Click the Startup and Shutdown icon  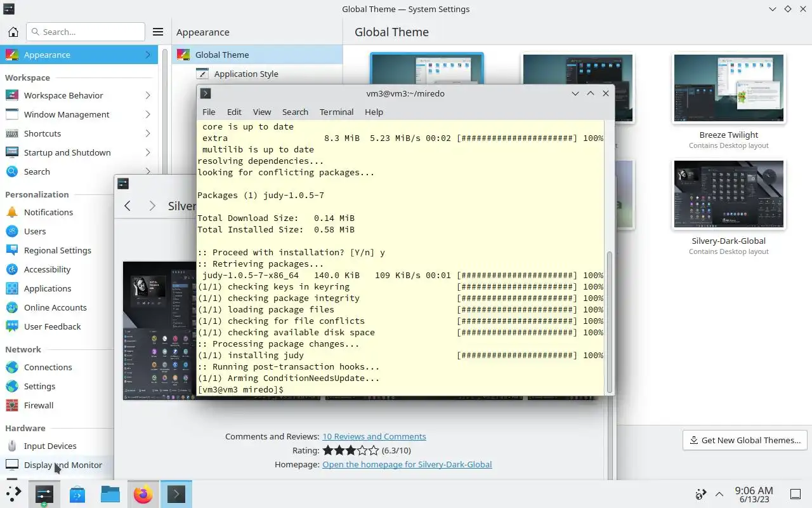point(12,152)
